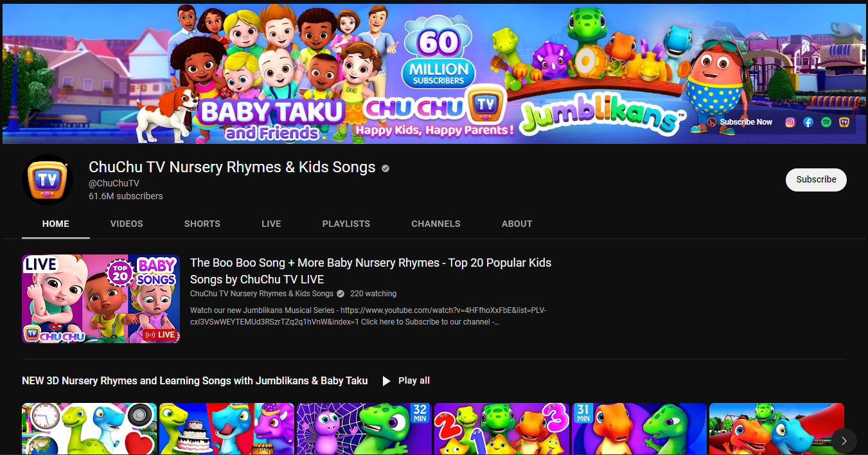868x455 pixels.
Task: Open the SHORTS tab
Action: [202, 224]
